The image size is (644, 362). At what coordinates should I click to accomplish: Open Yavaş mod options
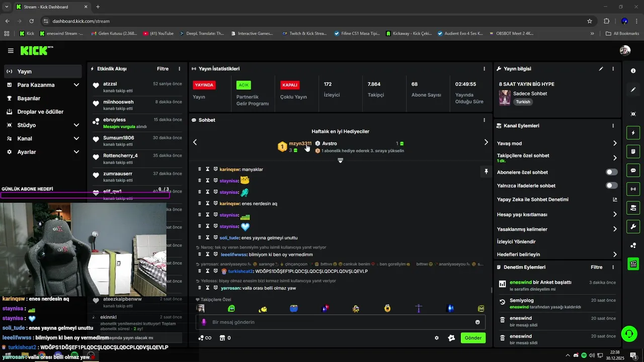tap(557, 143)
